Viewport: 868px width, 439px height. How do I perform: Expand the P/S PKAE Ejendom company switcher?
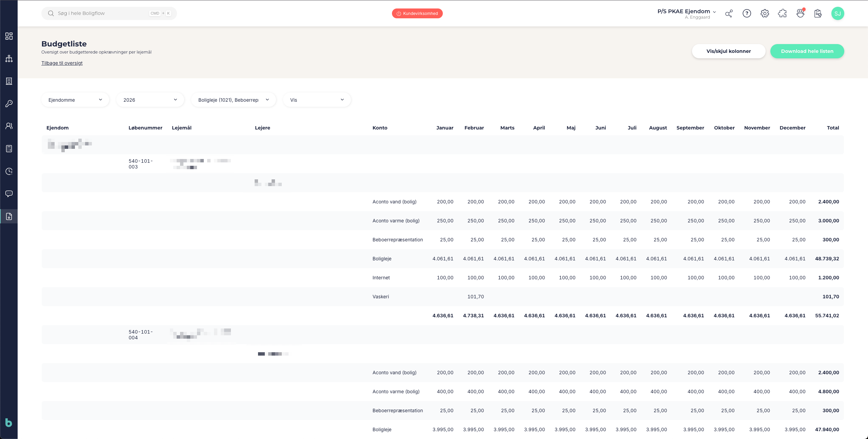point(687,14)
